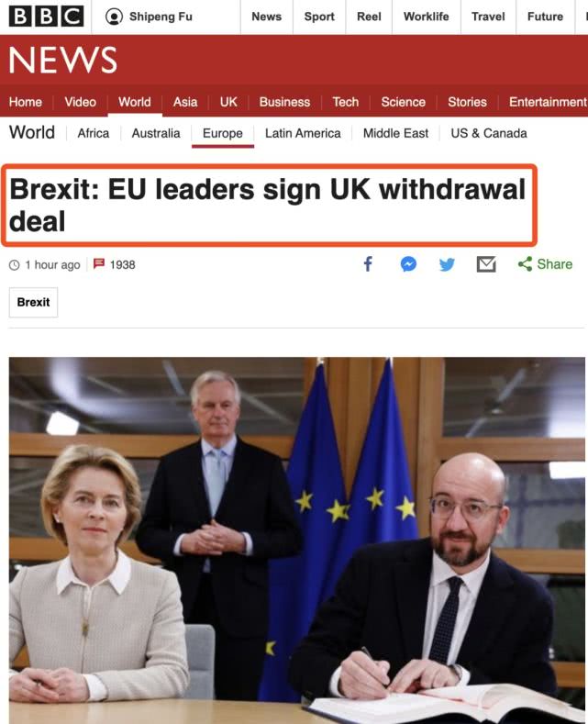Click the BBC logo
Viewport: 588px width, 724px height.
pyautogui.click(x=46, y=17)
